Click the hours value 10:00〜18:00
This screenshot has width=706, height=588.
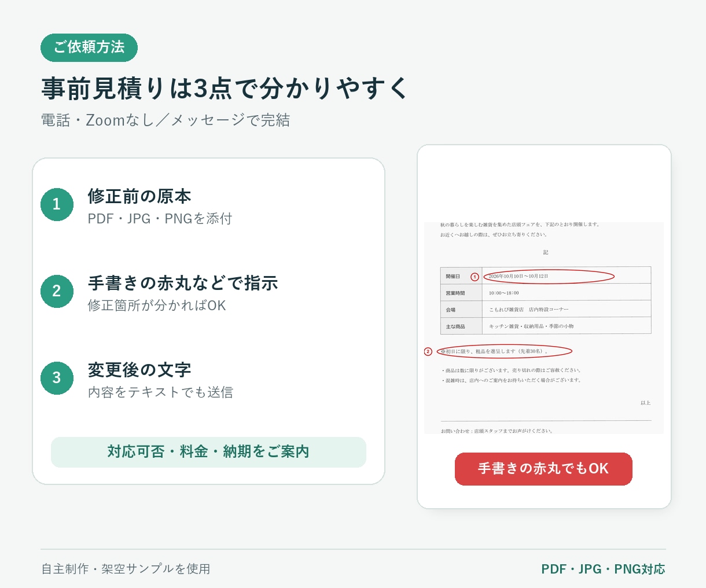click(503, 293)
